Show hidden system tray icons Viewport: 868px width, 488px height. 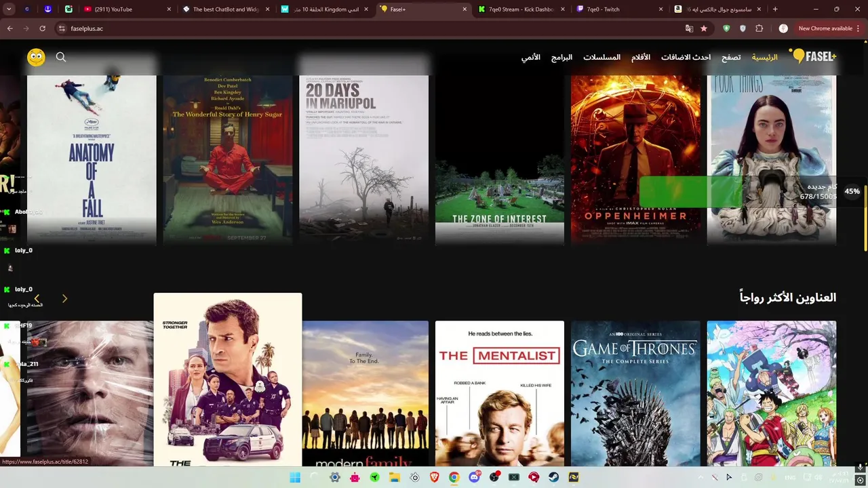(701, 477)
